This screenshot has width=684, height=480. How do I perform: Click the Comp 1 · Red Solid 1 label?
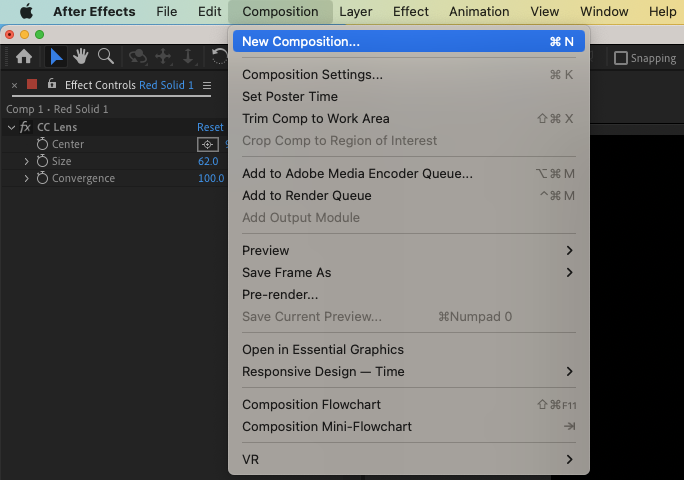pyautogui.click(x=57, y=109)
